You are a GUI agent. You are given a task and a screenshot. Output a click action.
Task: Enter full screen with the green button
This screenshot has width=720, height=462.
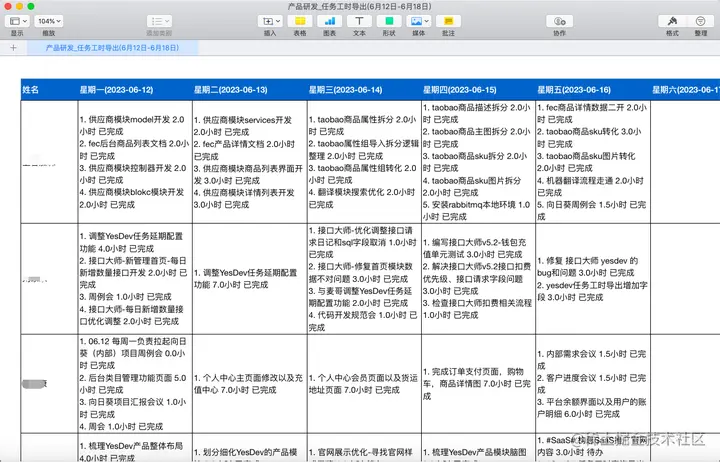[31, 6]
